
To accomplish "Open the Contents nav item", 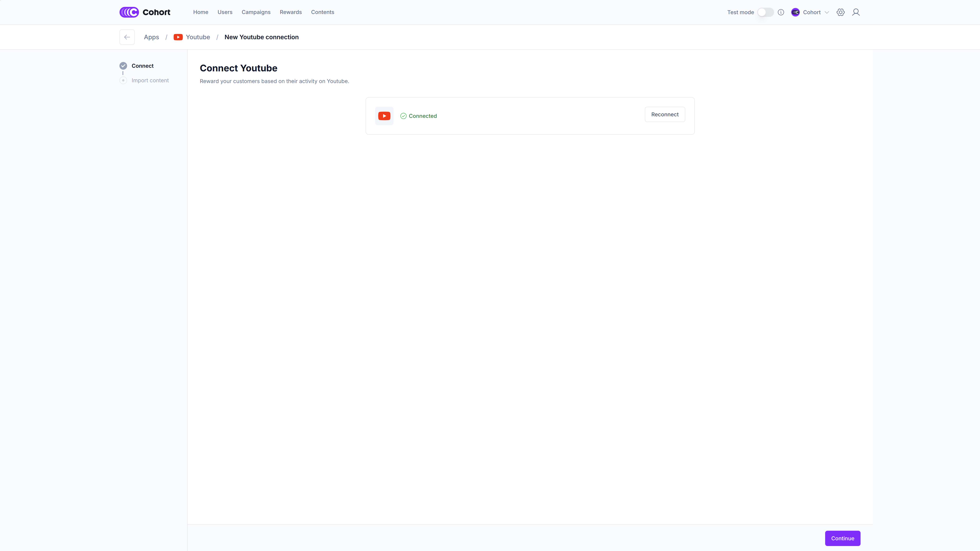I will coord(322,12).
